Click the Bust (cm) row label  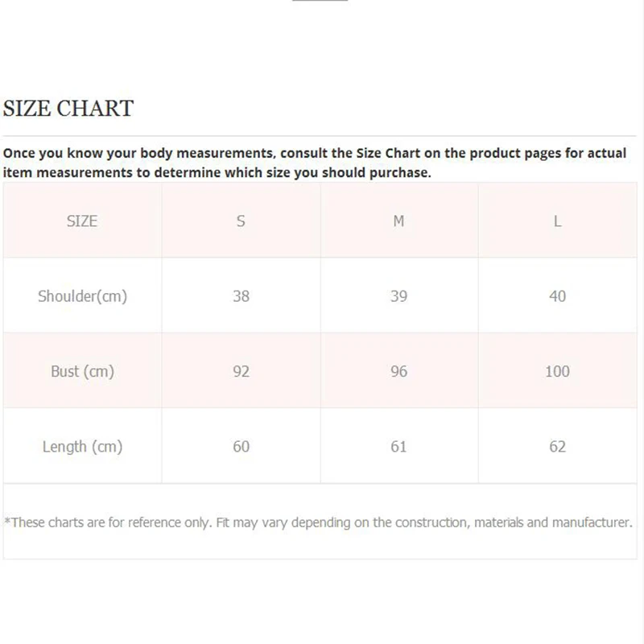(82, 371)
